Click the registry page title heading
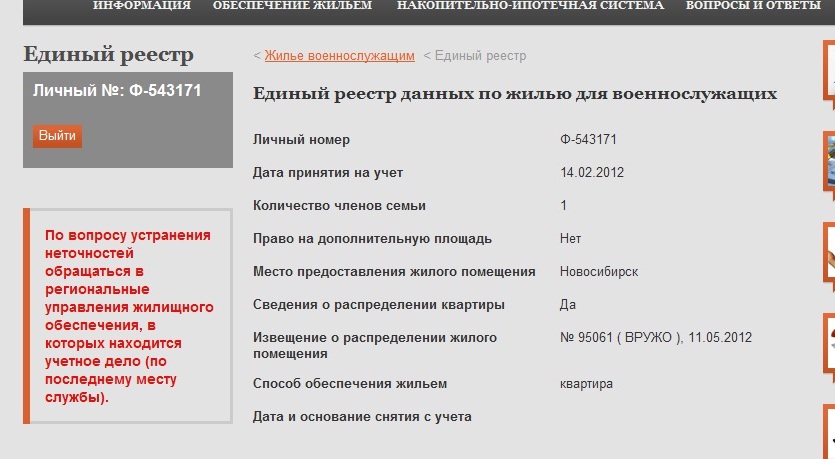 (x=515, y=94)
